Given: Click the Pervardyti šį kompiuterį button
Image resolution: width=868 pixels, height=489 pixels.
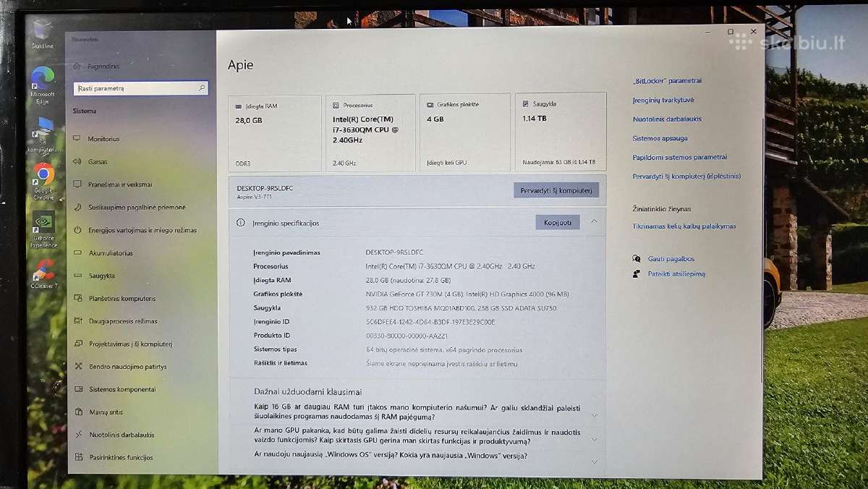Looking at the screenshot, I should pyautogui.click(x=556, y=190).
